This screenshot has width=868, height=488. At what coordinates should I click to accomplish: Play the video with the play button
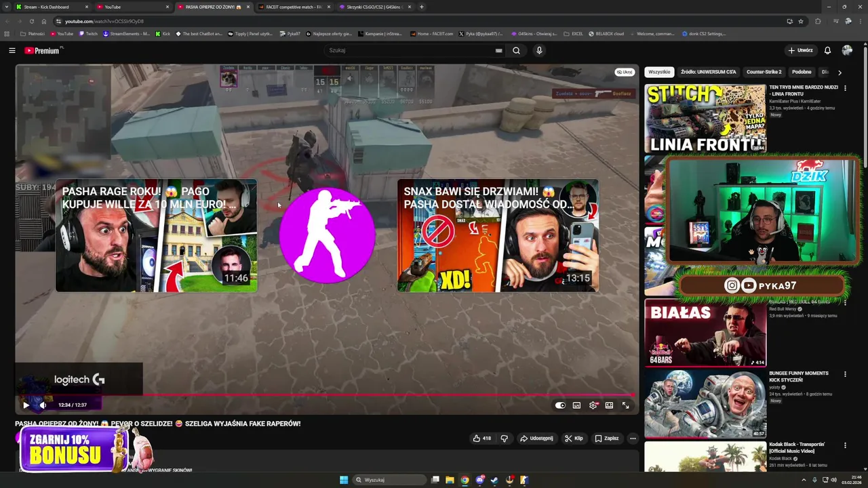tap(26, 405)
